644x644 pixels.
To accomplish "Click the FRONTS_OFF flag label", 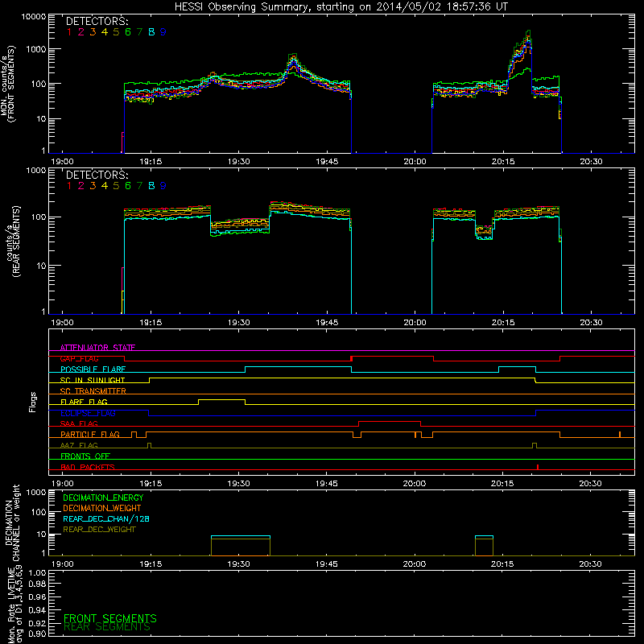I will point(85,456).
